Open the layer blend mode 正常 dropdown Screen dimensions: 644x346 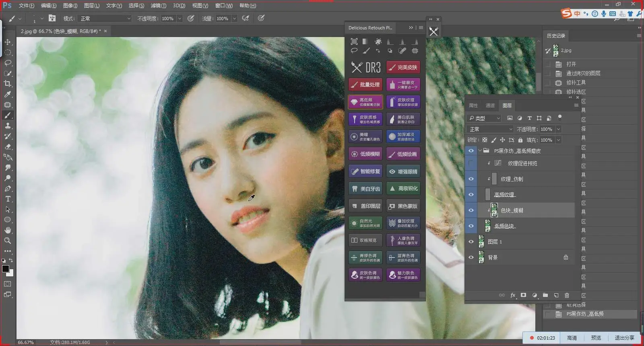pos(491,129)
